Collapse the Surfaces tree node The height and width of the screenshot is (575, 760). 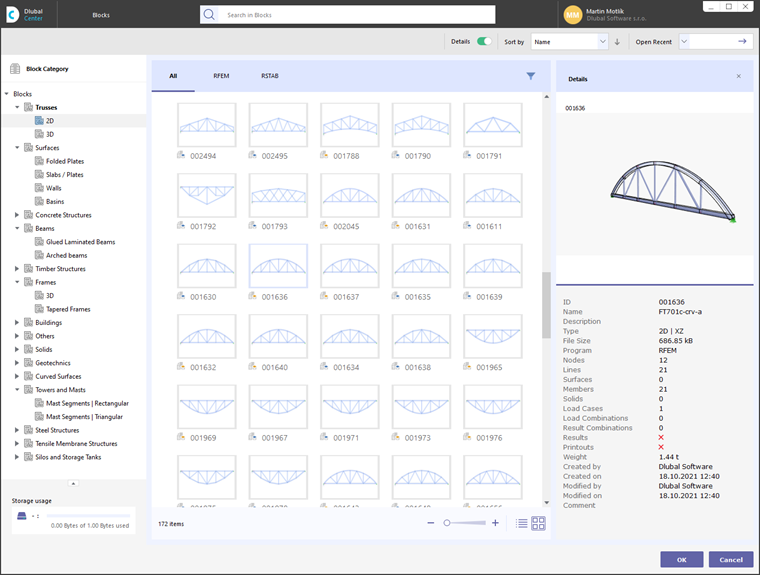[x=17, y=147]
